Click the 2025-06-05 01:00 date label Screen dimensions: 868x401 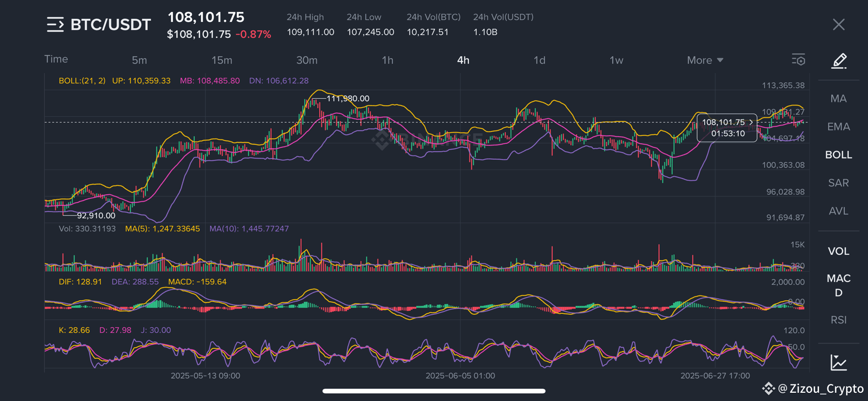click(460, 376)
